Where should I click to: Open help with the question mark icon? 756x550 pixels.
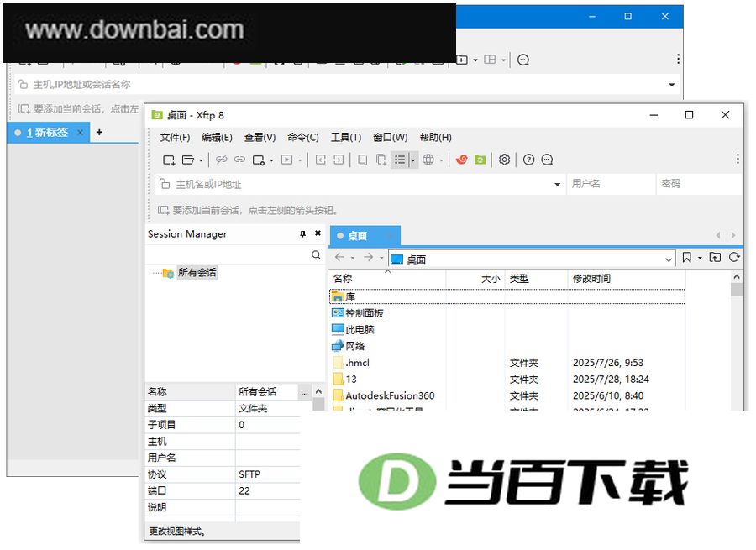pos(528,160)
